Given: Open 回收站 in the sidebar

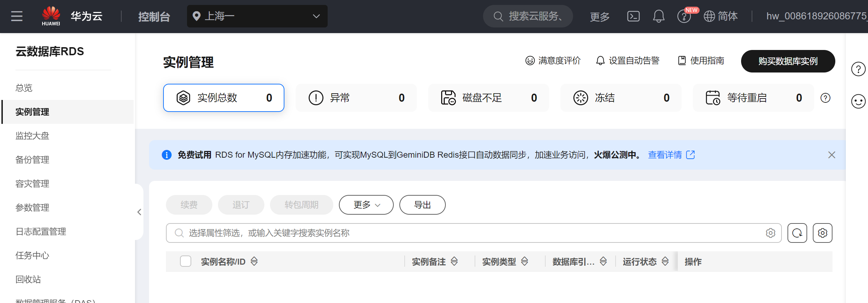Looking at the screenshot, I should click(x=28, y=279).
